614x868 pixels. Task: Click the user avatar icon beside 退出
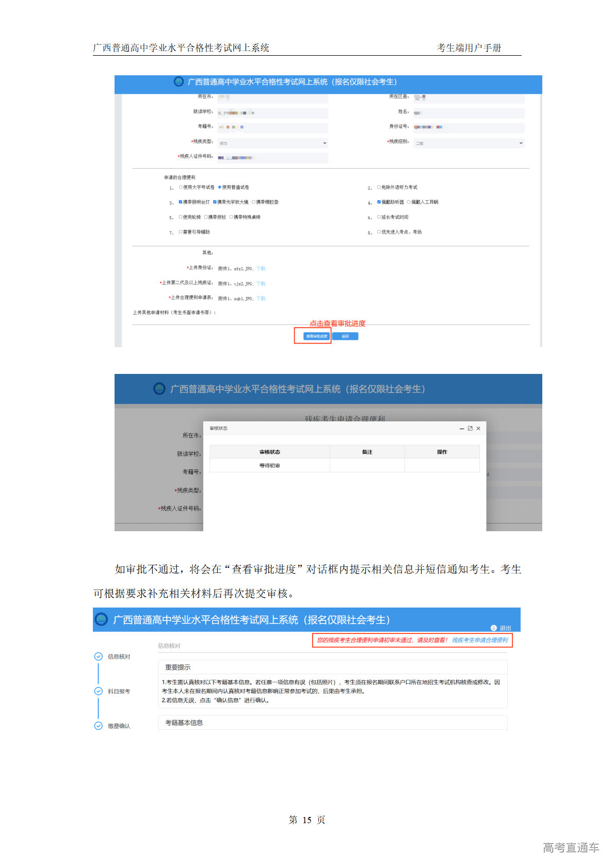(x=494, y=628)
